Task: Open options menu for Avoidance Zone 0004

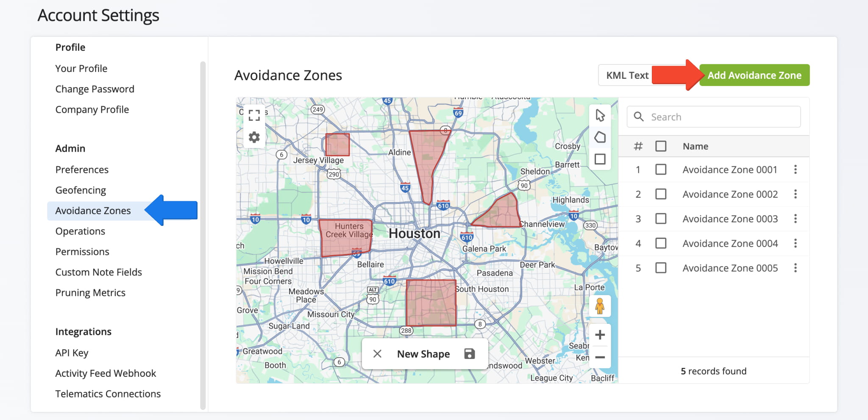Action: point(796,243)
